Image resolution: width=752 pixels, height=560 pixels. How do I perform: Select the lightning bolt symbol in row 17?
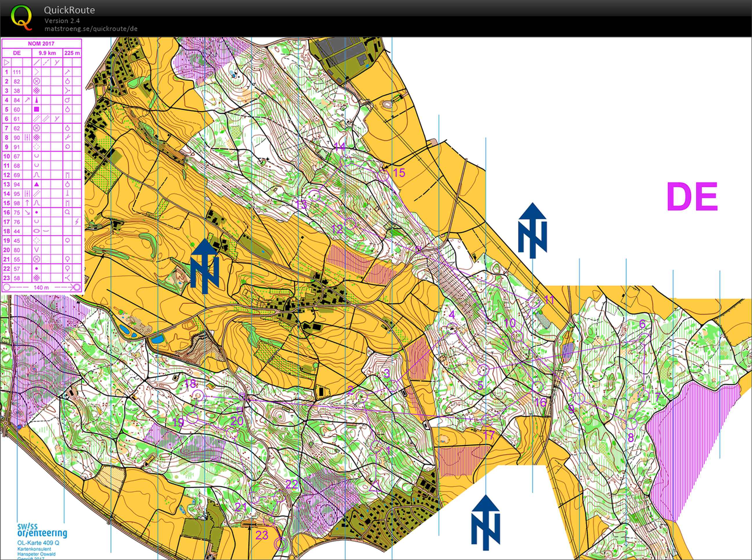(77, 222)
